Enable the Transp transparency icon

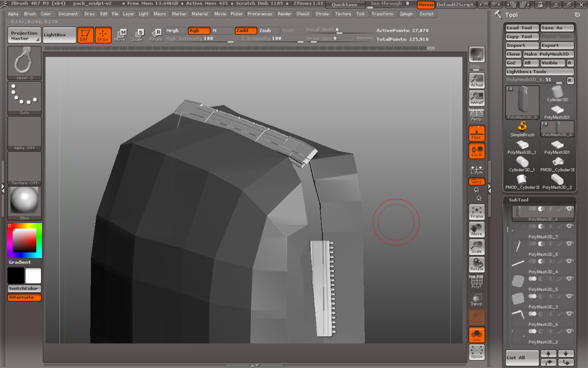[476, 300]
